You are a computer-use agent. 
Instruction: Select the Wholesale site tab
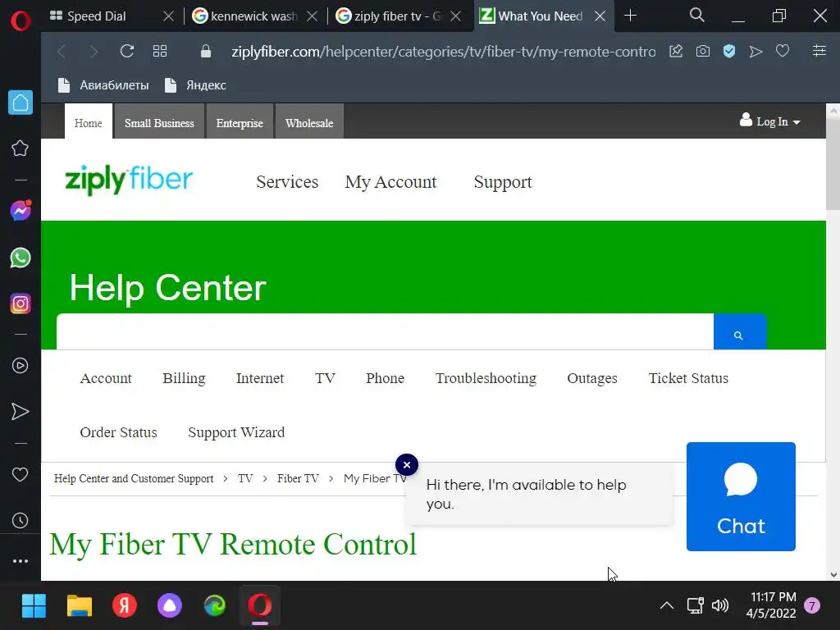tap(309, 123)
